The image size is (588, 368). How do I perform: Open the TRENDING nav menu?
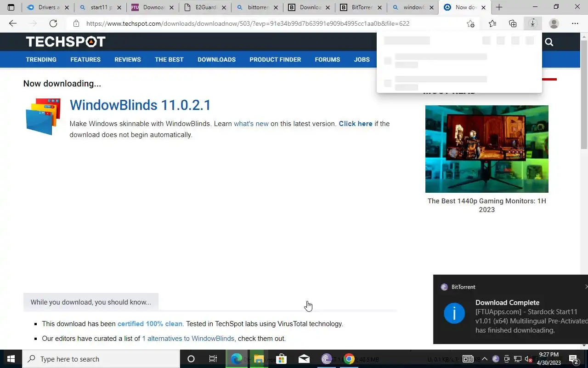[41, 59]
